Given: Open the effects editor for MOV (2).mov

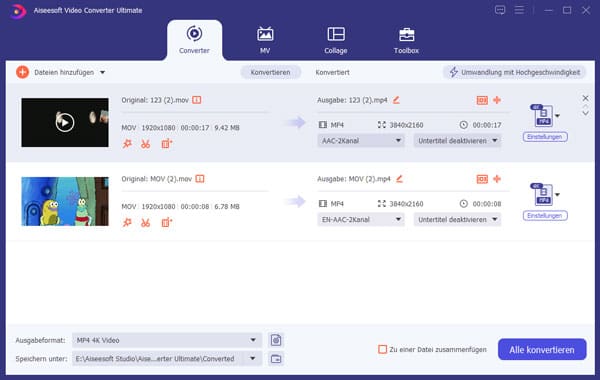Looking at the screenshot, I should pyautogui.click(x=127, y=223).
